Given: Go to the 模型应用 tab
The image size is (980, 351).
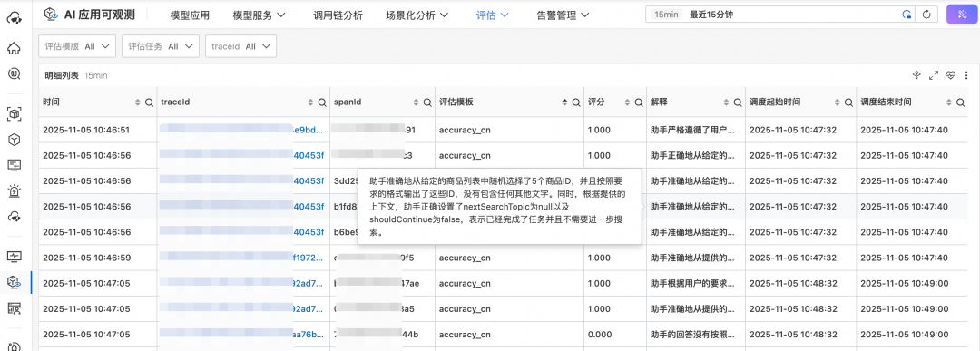Looking at the screenshot, I should pos(190,15).
